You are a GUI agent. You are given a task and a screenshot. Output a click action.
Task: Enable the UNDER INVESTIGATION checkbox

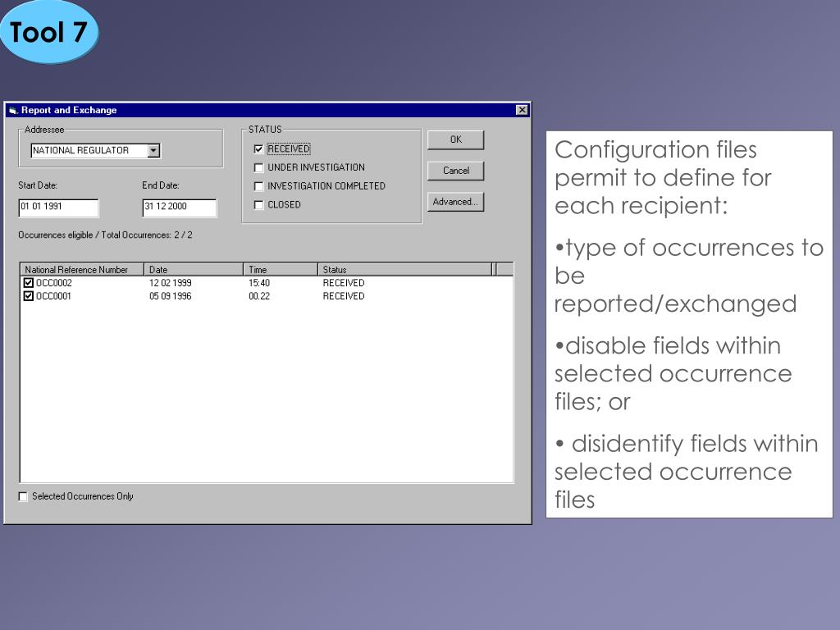tap(258, 167)
